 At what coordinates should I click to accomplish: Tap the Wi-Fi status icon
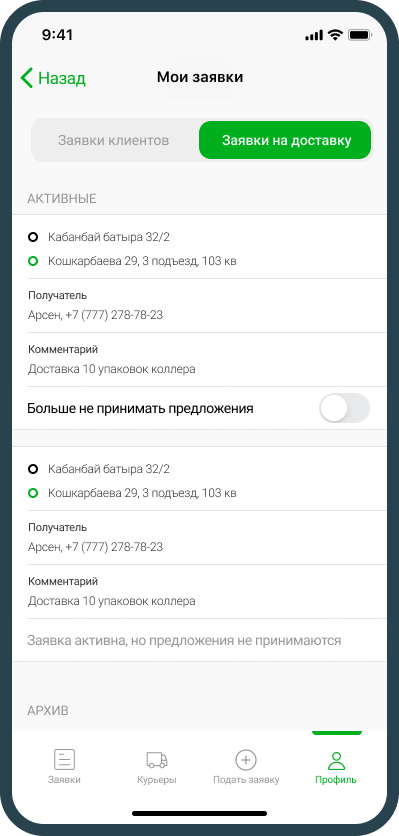click(335, 35)
